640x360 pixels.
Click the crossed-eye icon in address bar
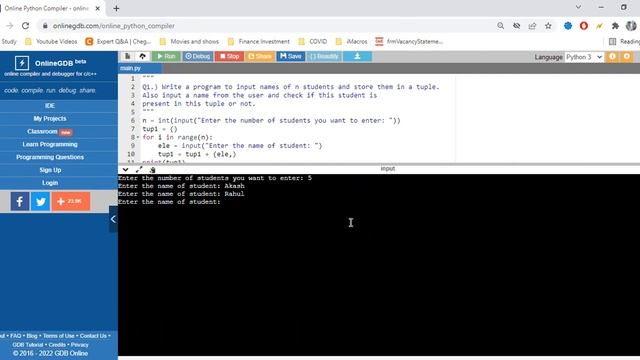click(516, 26)
